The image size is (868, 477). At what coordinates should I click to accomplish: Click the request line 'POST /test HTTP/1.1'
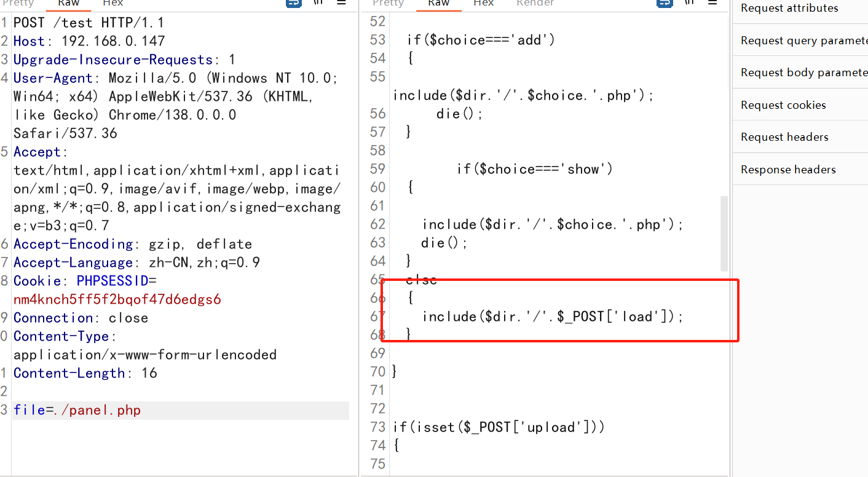click(89, 23)
